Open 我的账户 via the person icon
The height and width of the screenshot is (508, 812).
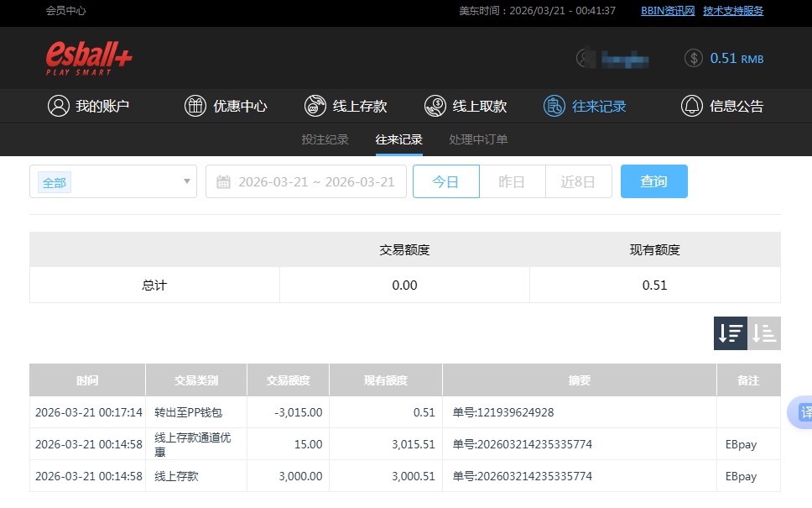(x=57, y=106)
